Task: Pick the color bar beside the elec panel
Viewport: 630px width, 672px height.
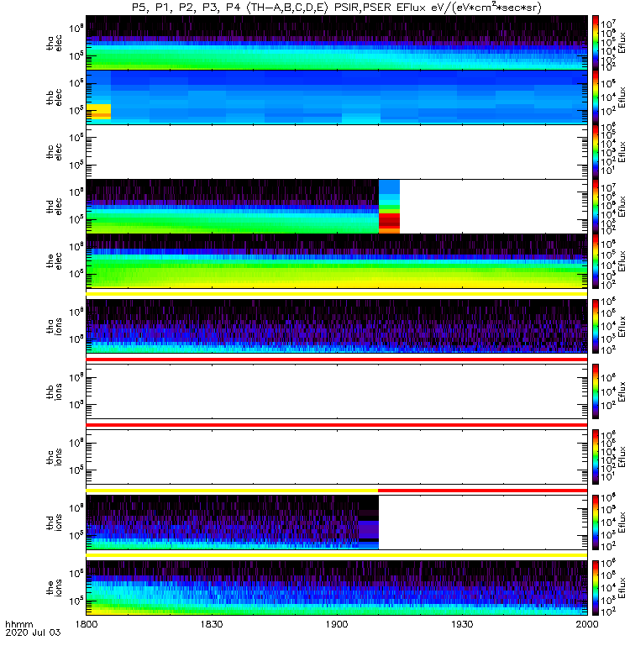Action: pos(596,261)
